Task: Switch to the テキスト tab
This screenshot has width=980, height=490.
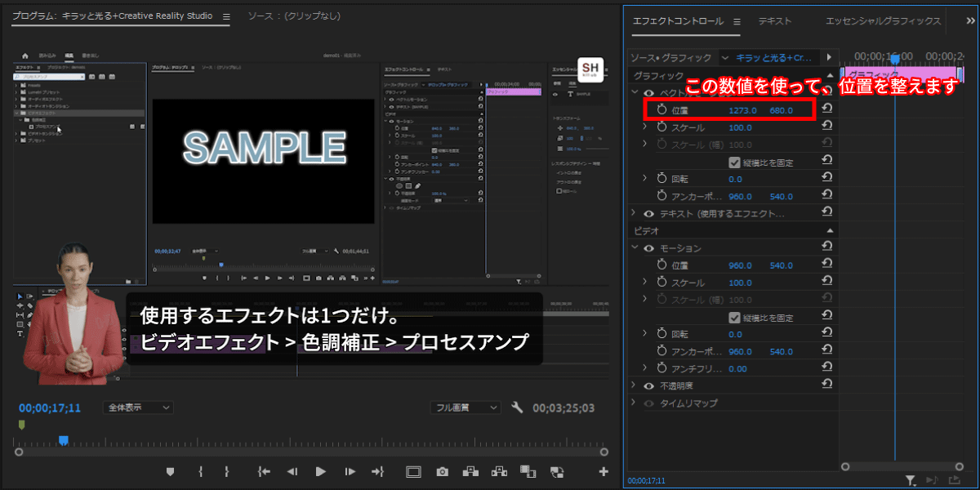Action: point(774,21)
